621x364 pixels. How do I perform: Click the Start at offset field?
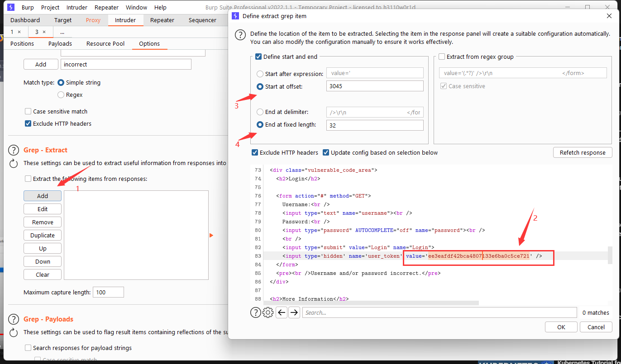click(375, 86)
